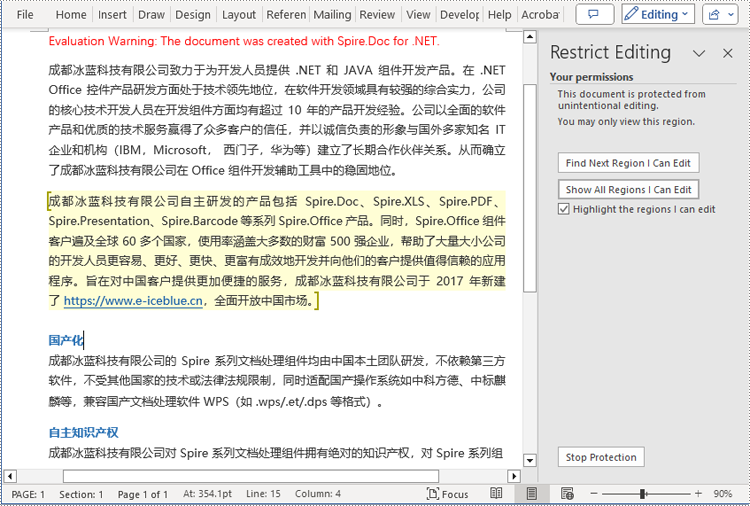Click the Share icon button

click(x=721, y=14)
